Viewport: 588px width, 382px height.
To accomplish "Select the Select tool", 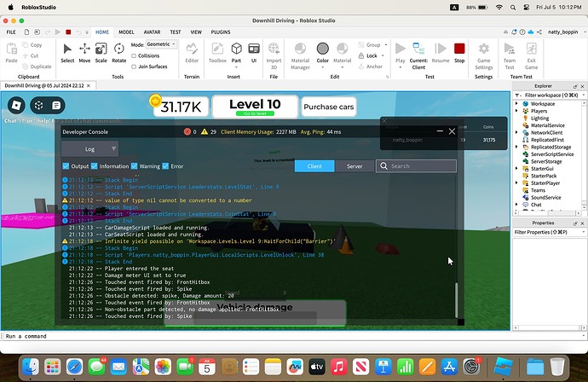I will click(67, 53).
